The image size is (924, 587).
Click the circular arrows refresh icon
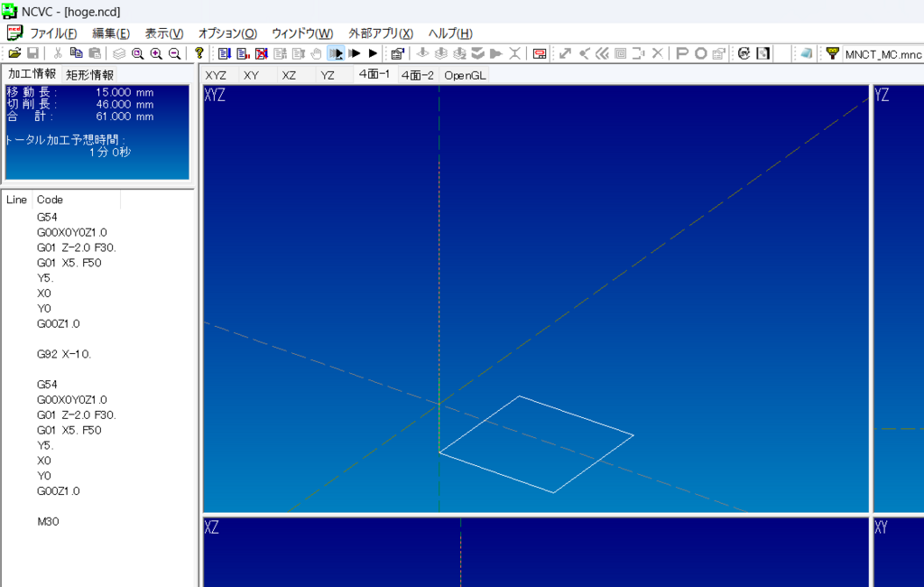point(744,53)
